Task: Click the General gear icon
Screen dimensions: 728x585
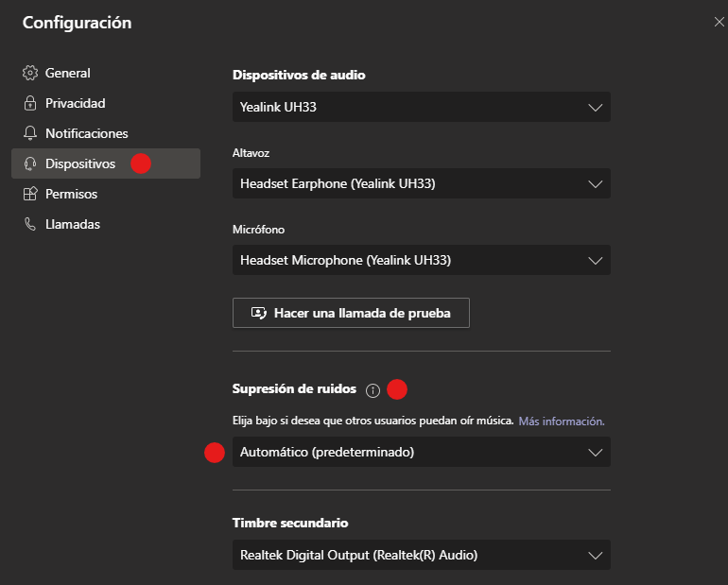Action: 29,73
